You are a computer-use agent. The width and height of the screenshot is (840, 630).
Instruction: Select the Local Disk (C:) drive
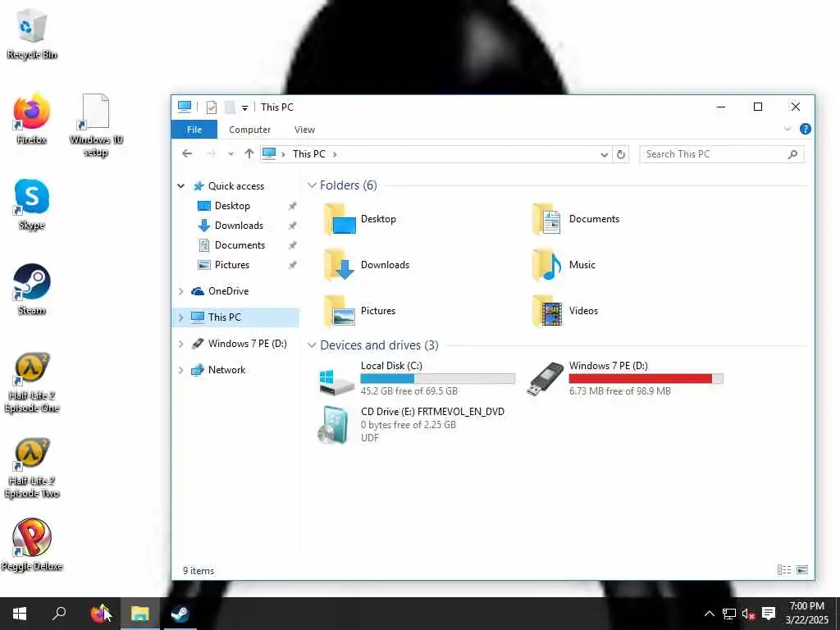pyautogui.click(x=417, y=378)
